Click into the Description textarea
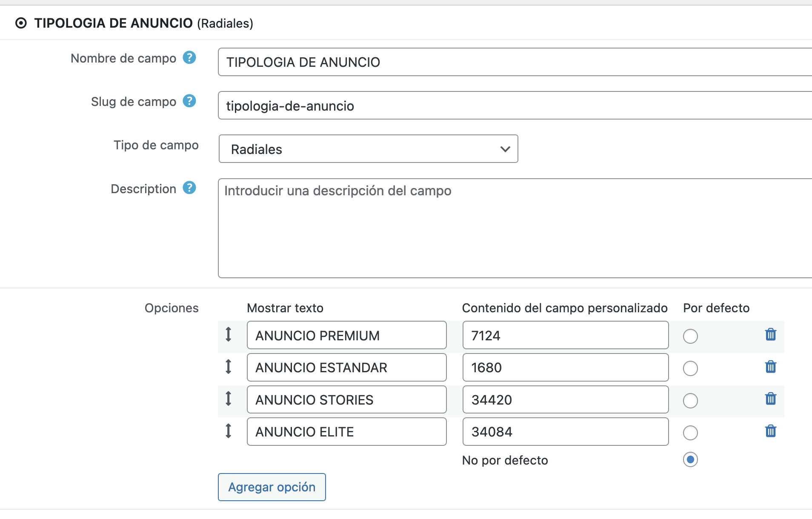The width and height of the screenshot is (812, 519). (x=515, y=228)
